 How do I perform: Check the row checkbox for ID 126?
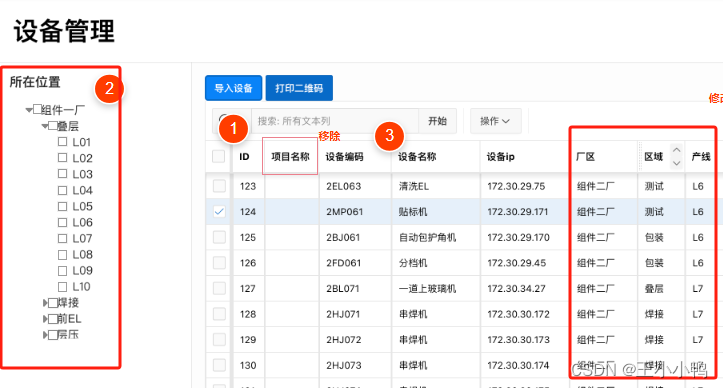219,263
